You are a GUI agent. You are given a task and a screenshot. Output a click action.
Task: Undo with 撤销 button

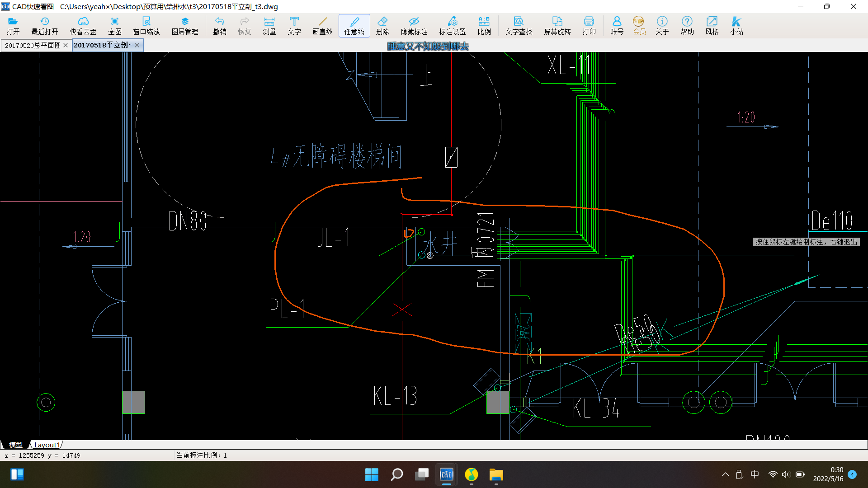(220, 26)
